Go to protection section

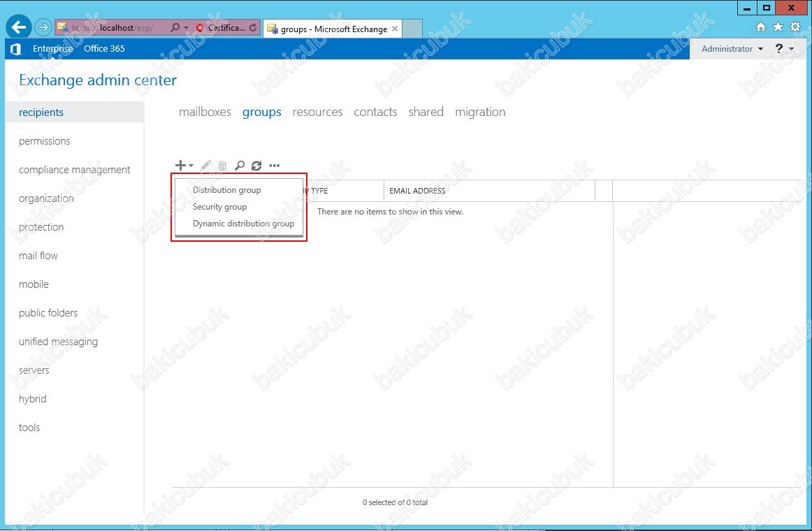point(41,227)
